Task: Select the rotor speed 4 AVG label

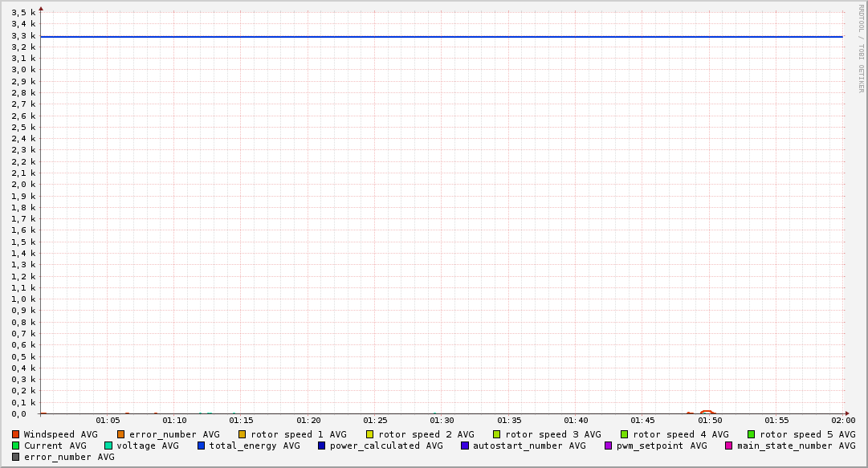Action: point(680,434)
